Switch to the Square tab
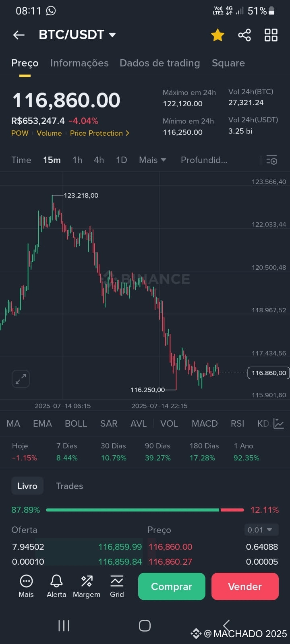 [x=228, y=63]
